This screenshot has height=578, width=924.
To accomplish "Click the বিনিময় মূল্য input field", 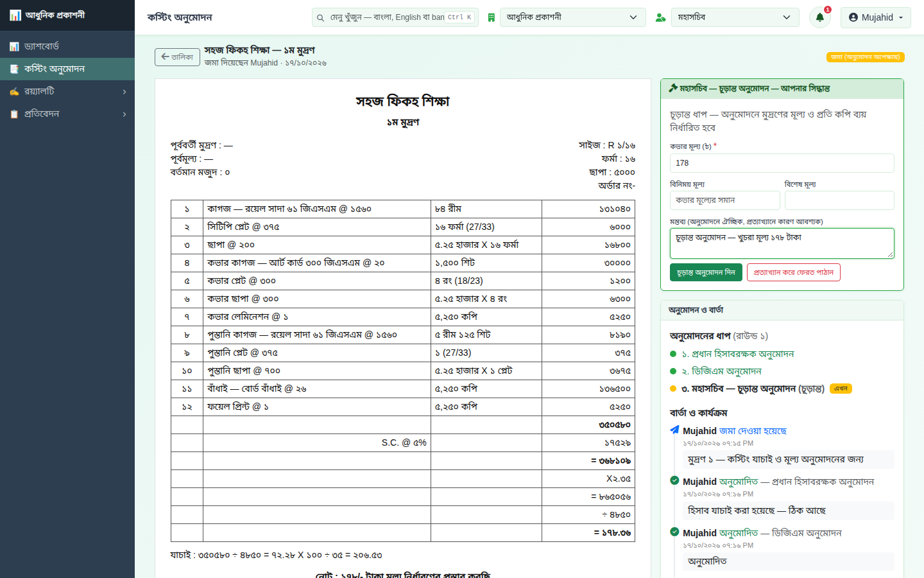I will pos(725,200).
